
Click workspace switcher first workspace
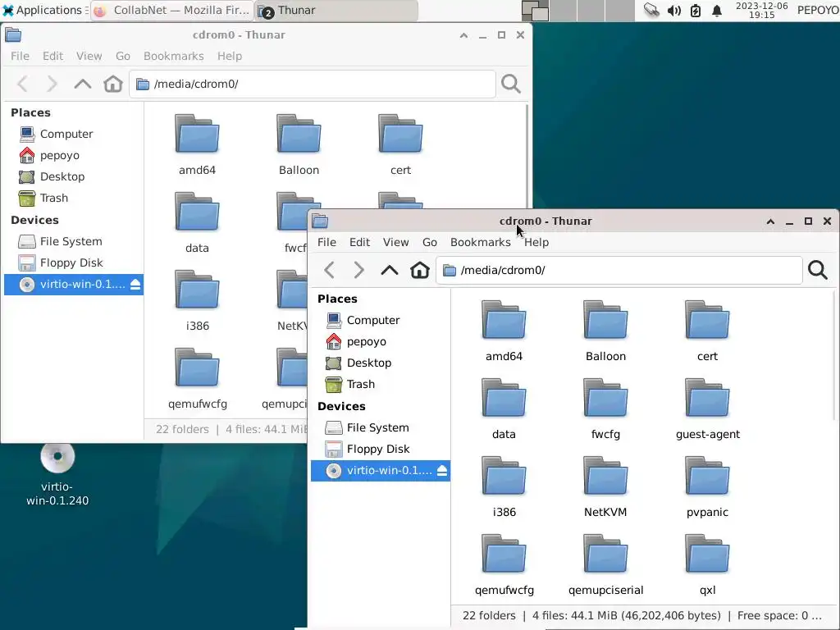coord(535,10)
